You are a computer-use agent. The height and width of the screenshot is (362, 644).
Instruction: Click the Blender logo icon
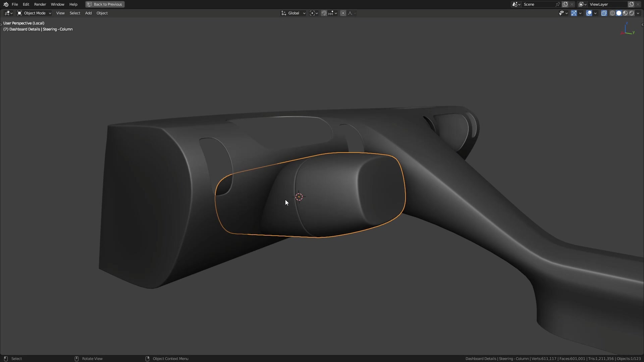click(6, 4)
